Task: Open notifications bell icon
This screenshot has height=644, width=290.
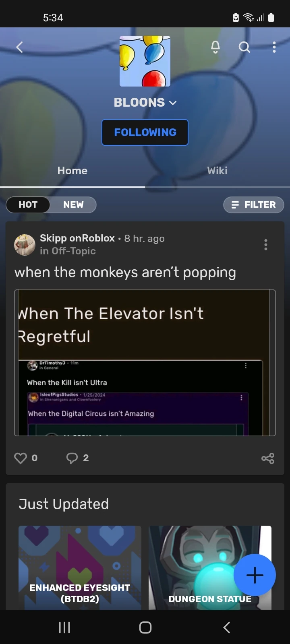Action: pyautogui.click(x=215, y=47)
